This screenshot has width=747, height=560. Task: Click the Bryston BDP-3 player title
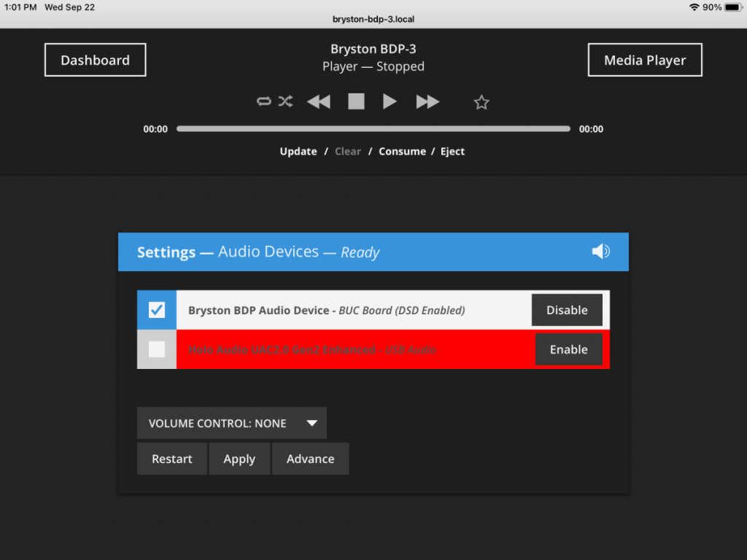373,49
